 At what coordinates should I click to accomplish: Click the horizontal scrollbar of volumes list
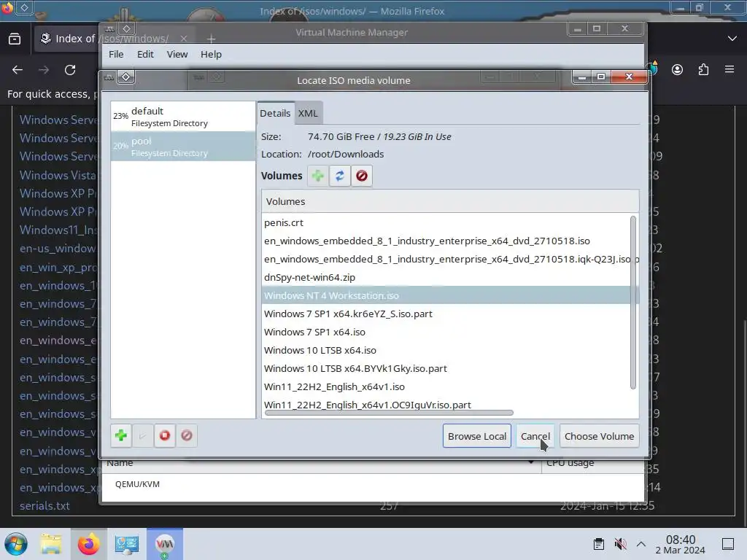click(x=389, y=413)
